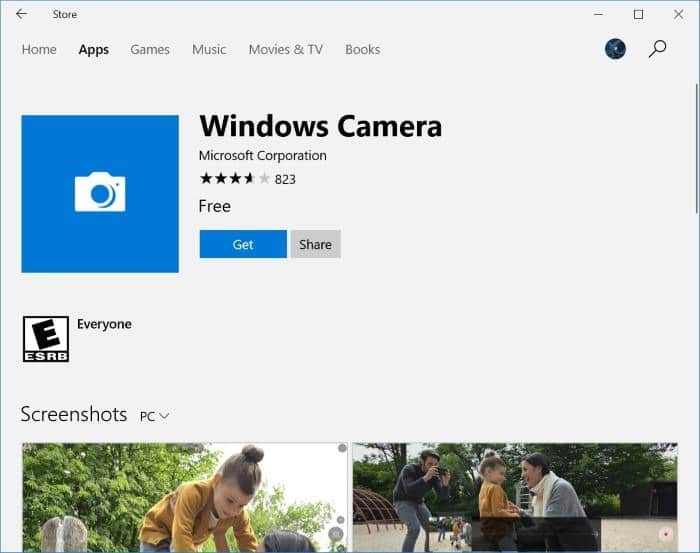Open the Books tab
This screenshot has height=553, width=700.
click(362, 50)
